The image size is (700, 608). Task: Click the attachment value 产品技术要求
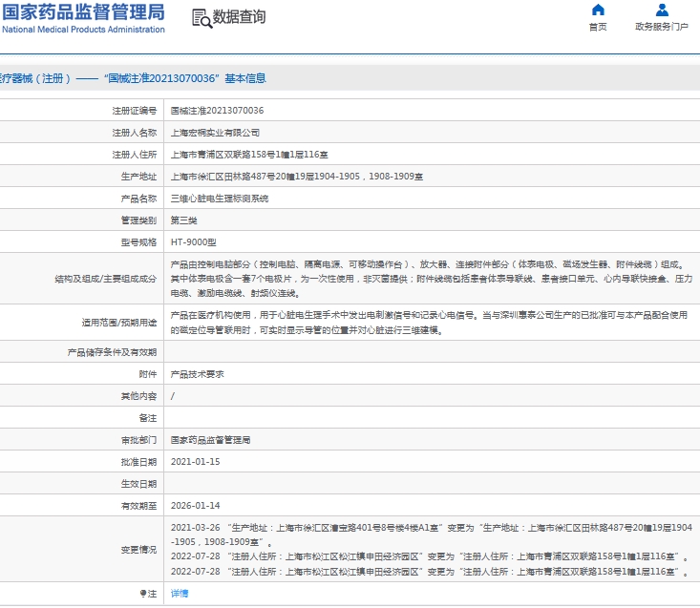point(198,374)
